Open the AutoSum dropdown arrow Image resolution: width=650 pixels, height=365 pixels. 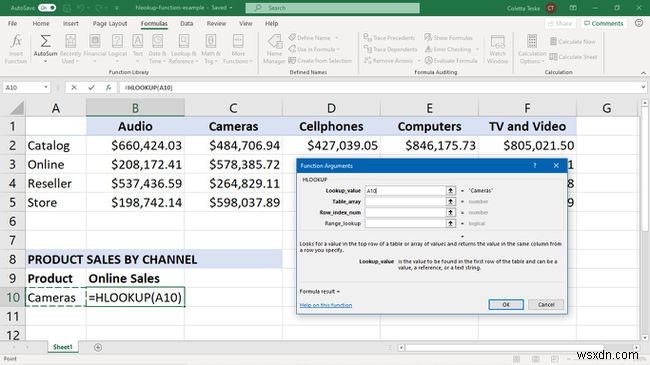(45, 61)
